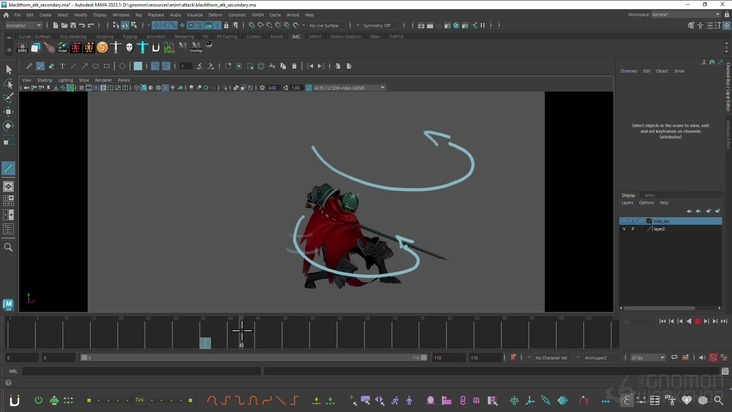Open the search magnifier in left toolbox
Viewport: 732px width, 412px height.
[8, 247]
